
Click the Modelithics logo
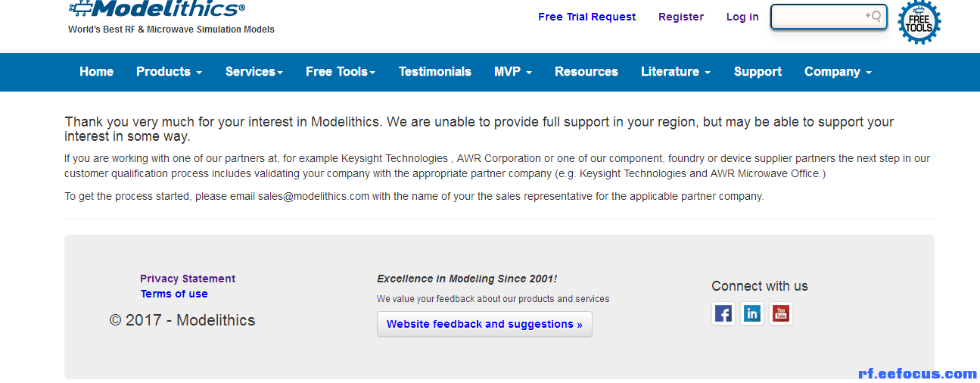[157, 8]
